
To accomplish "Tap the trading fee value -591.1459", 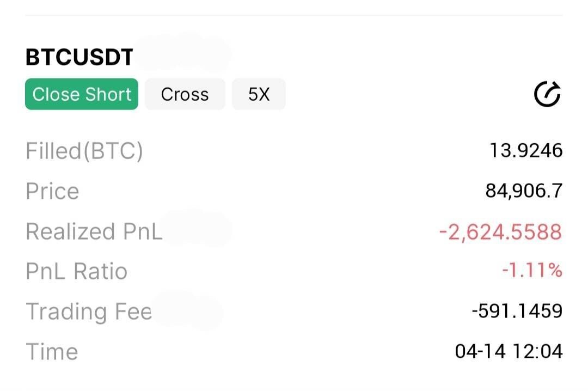I will pyautogui.click(x=517, y=311).
